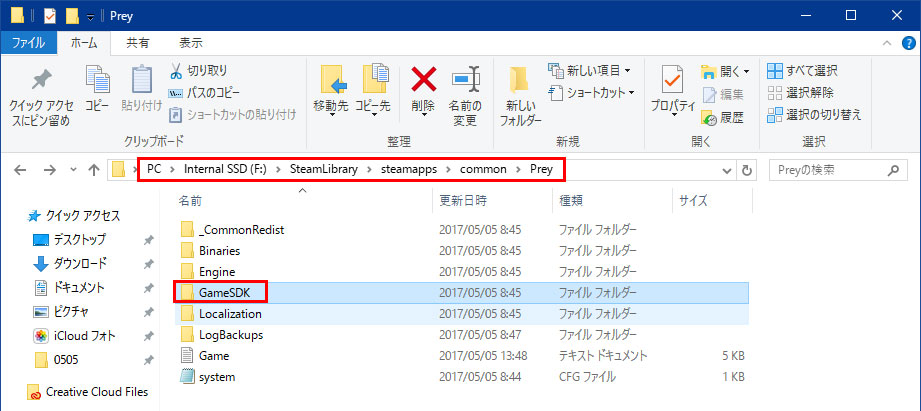Pin to Quick Access ribbon button

point(41,96)
